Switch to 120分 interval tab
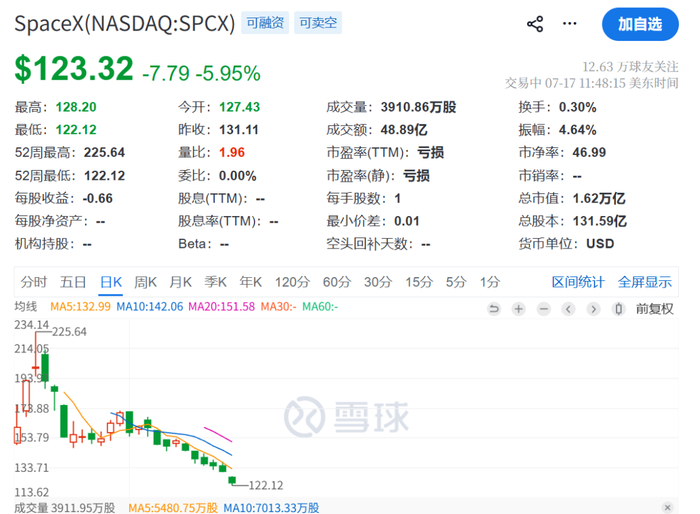 (292, 282)
